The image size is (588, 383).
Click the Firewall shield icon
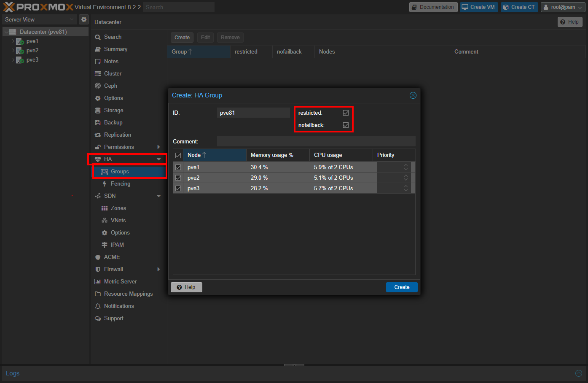tap(98, 270)
